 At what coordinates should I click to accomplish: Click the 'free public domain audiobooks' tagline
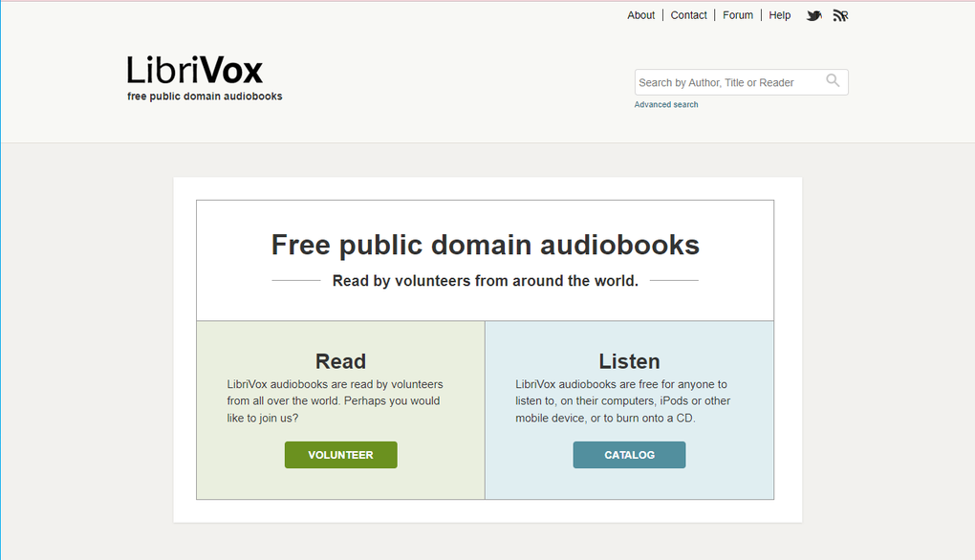pyautogui.click(x=205, y=96)
